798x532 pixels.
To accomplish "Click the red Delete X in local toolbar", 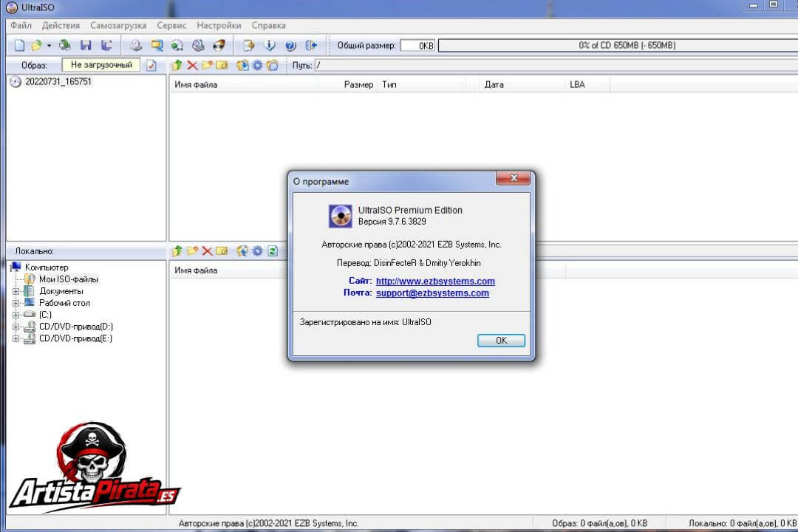I will point(207,250).
